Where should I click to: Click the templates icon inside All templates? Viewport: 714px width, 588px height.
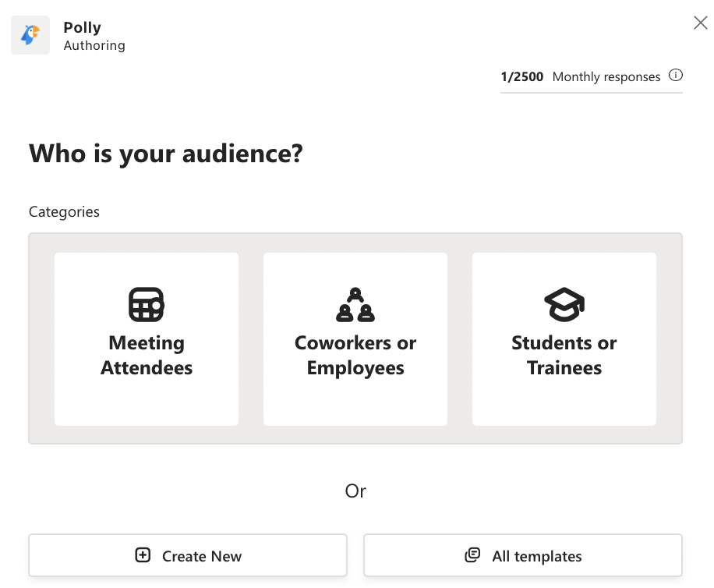click(473, 555)
